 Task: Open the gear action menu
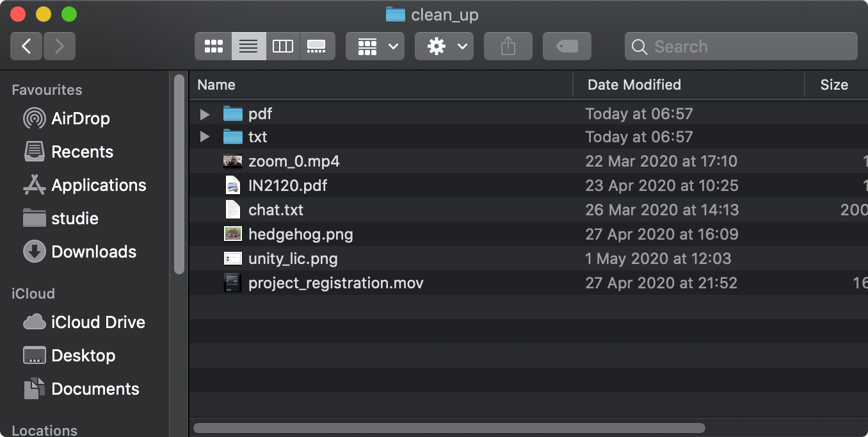click(444, 46)
